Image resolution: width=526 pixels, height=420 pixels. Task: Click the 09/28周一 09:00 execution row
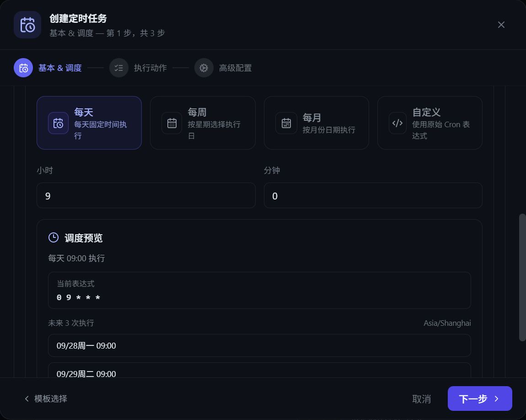[259, 345]
